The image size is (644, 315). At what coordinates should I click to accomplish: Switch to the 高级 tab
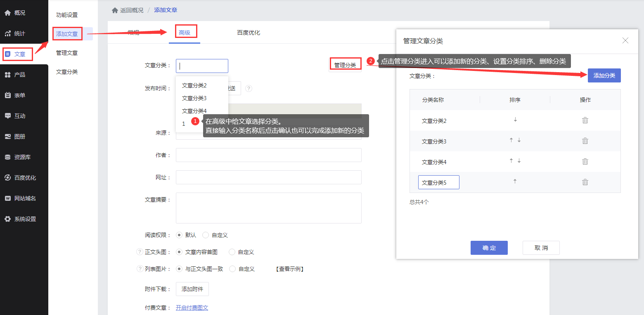click(x=185, y=33)
